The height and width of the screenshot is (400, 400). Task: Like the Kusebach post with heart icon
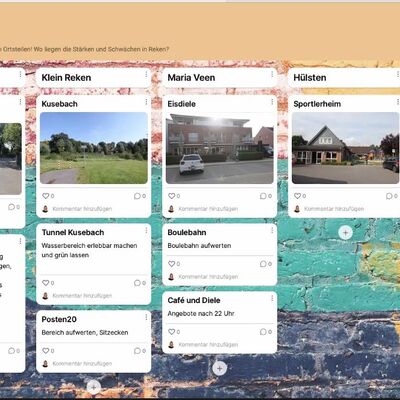tap(46, 196)
